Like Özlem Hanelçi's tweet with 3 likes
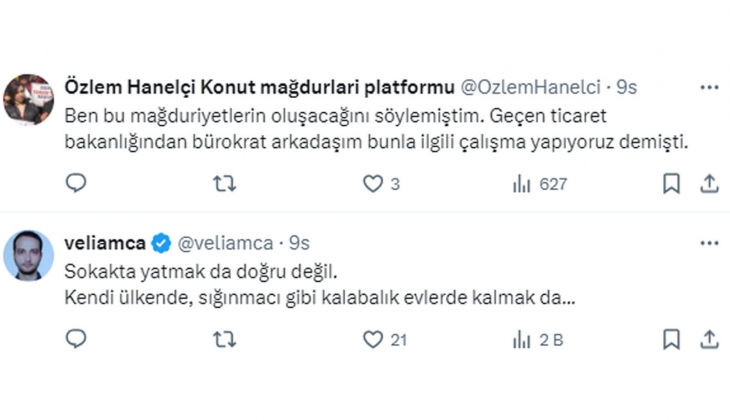The image size is (730, 420). click(x=373, y=184)
